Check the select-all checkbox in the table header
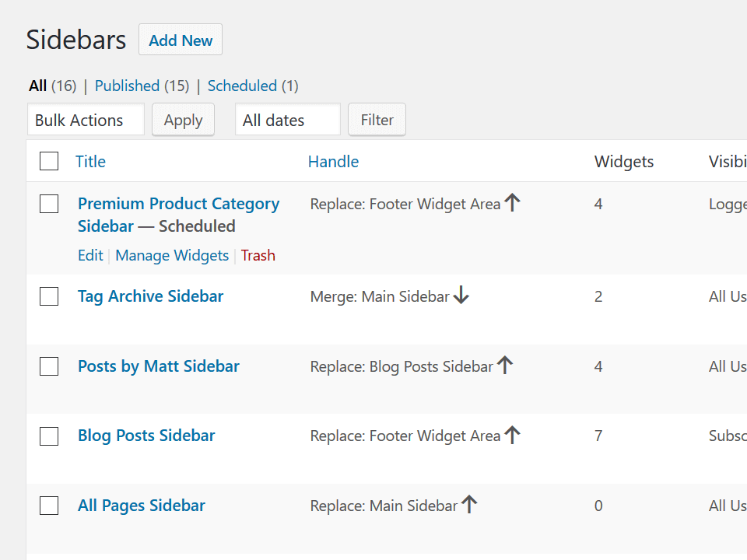 (x=48, y=161)
